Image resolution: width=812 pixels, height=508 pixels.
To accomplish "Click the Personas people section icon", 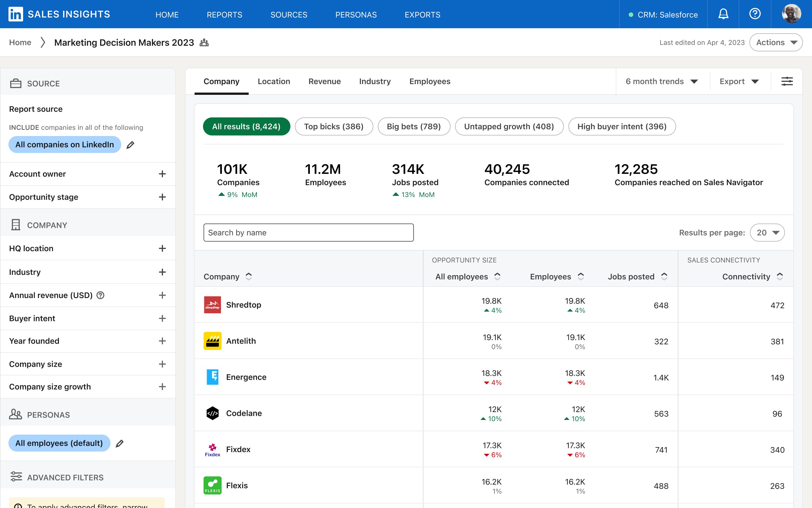I will coord(16,414).
